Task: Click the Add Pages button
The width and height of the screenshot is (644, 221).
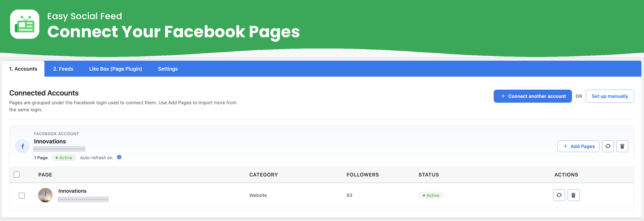Action: click(578, 146)
